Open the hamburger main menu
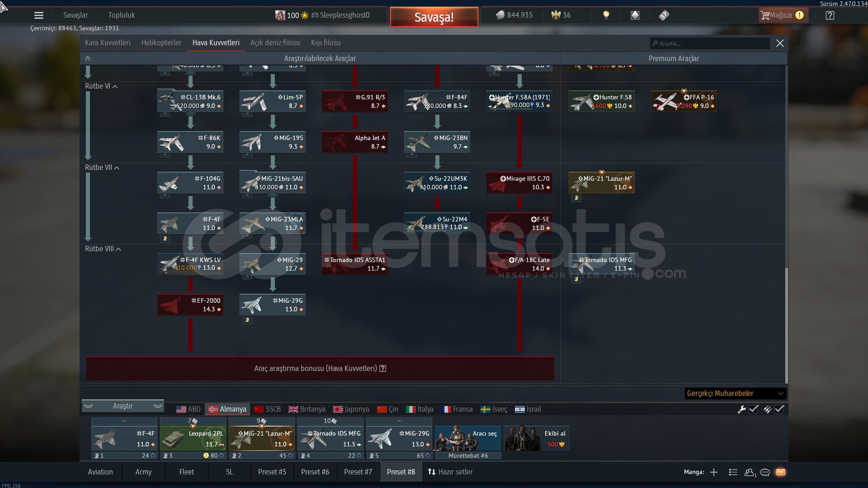 click(39, 15)
